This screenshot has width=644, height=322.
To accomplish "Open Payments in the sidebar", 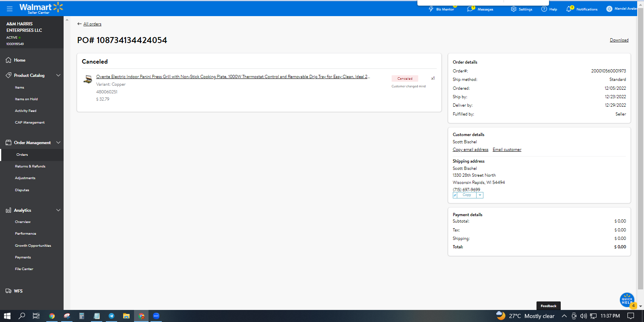I will coord(23,257).
